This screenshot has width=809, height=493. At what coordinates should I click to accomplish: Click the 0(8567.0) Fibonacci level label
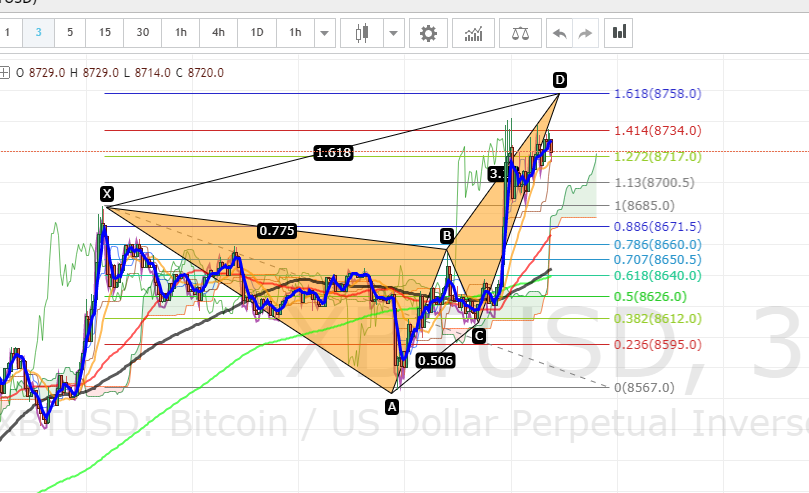[x=644, y=387]
